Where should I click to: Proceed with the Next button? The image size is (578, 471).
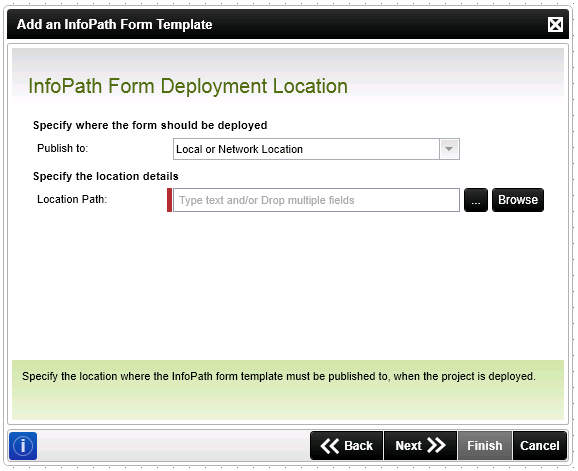coord(420,446)
